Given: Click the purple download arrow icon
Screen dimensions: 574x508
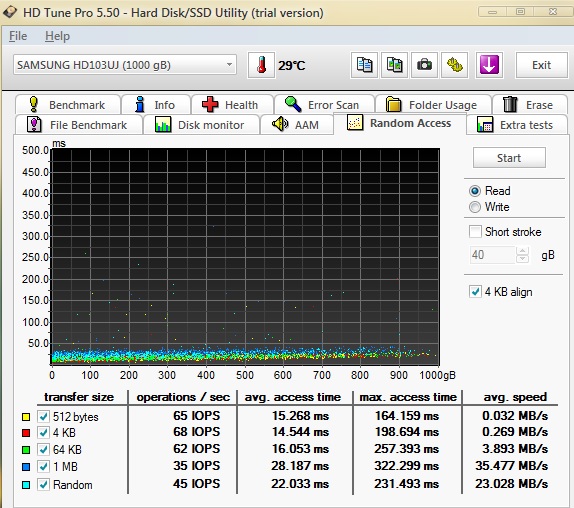Looking at the screenshot, I should tap(489, 65).
